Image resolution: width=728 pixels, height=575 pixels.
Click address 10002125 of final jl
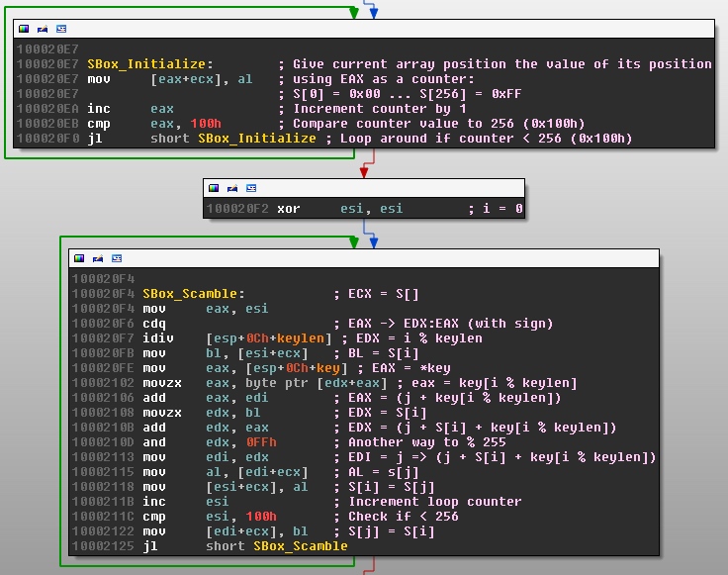point(103,546)
